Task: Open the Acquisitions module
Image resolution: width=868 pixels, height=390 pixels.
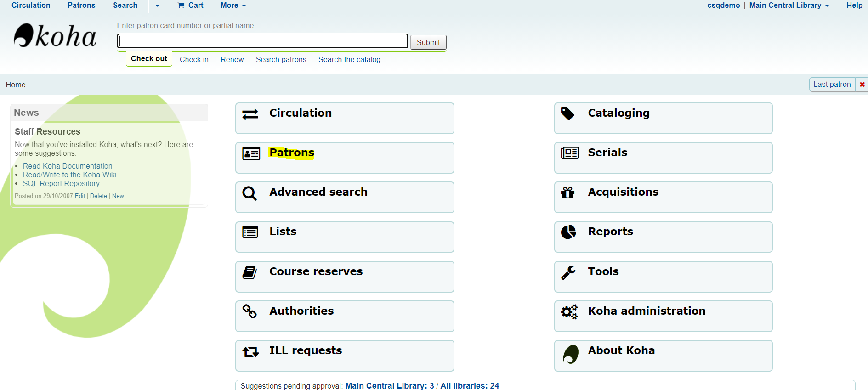Action: click(664, 197)
